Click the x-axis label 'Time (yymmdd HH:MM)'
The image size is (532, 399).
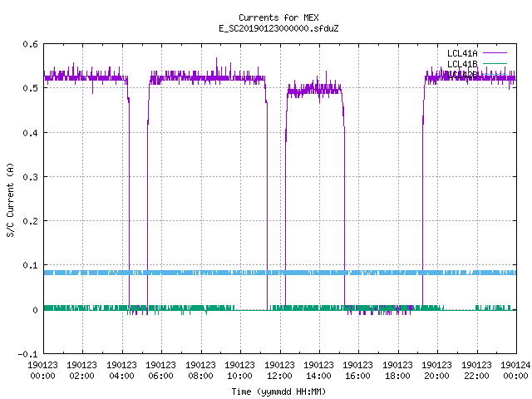(278, 392)
